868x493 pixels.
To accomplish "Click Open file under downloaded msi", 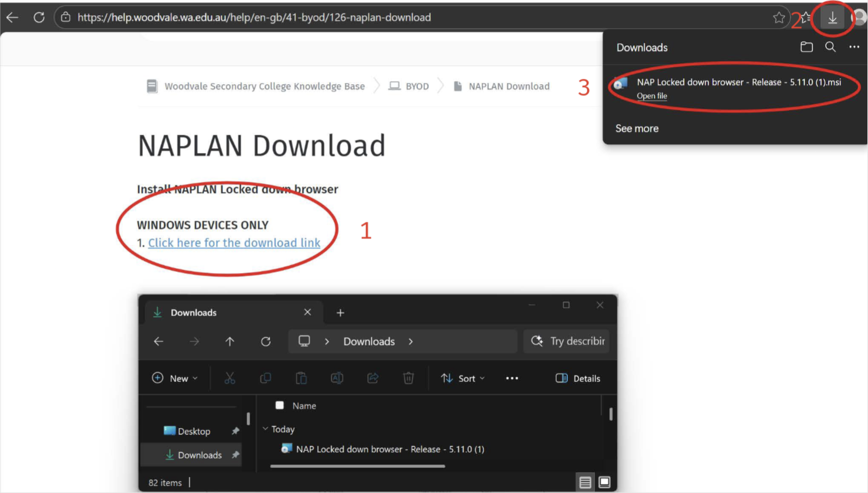I will click(x=651, y=96).
